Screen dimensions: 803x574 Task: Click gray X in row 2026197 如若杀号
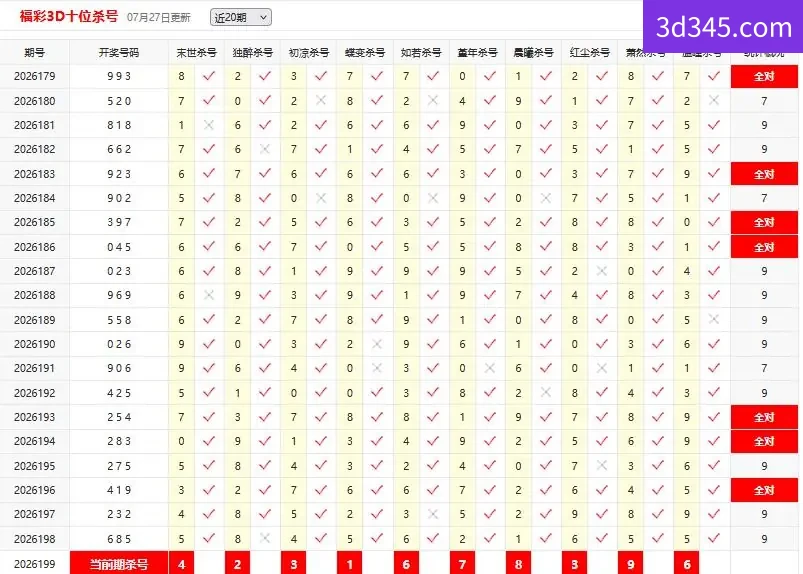433,514
